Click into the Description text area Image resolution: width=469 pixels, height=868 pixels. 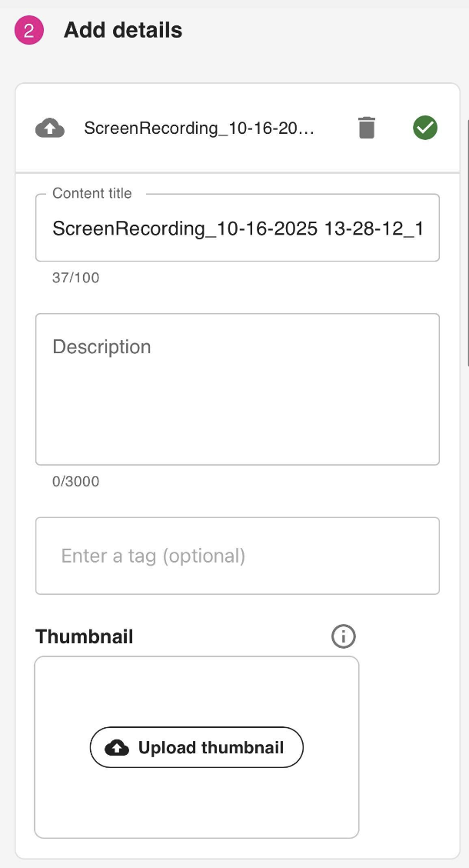point(237,400)
